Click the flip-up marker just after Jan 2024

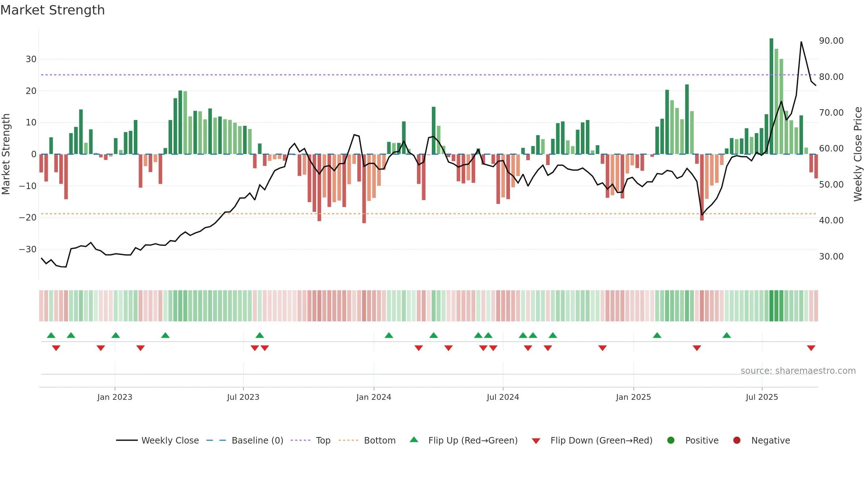click(389, 335)
